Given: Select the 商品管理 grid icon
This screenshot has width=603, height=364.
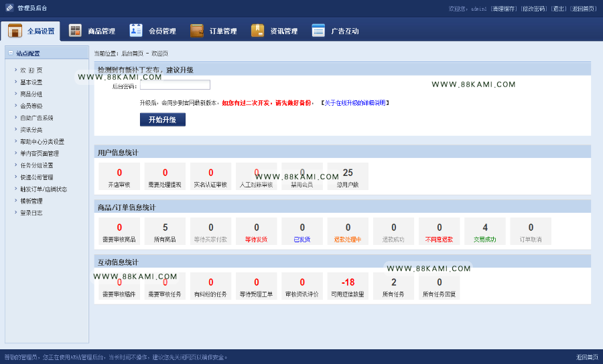Looking at the screenshot, I should 75,30.
